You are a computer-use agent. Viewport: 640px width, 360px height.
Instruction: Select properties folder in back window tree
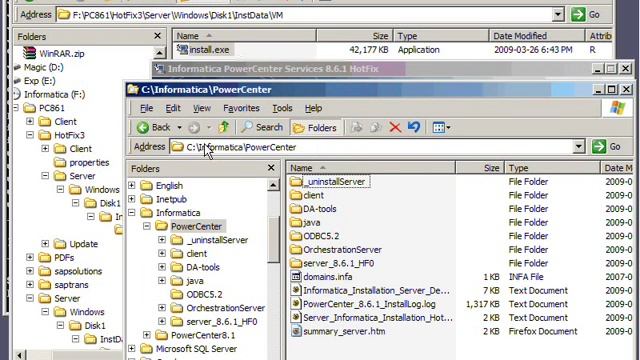tap(82, 162)
